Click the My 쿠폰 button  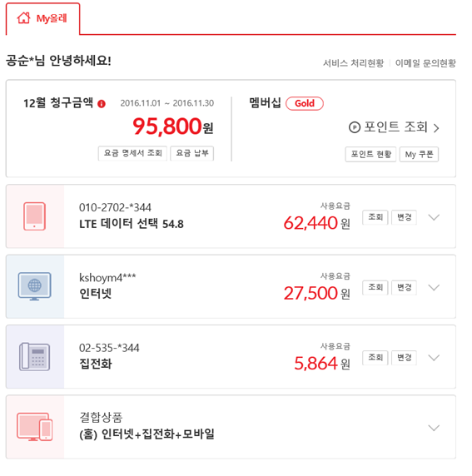[419, 155]
